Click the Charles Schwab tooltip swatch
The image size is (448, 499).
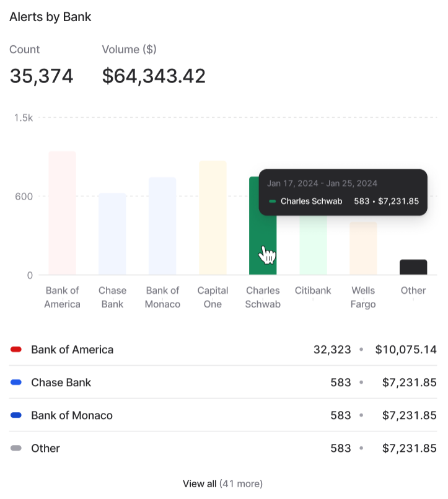(x=273, y=201)
